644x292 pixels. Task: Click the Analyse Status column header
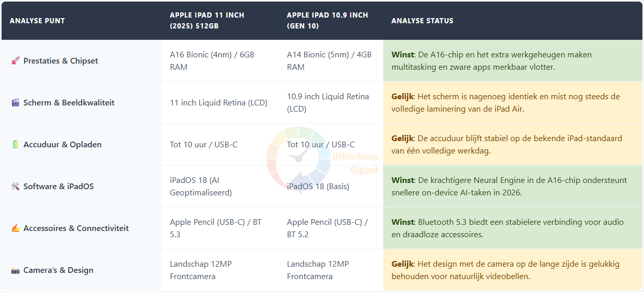tap(422, 21)
